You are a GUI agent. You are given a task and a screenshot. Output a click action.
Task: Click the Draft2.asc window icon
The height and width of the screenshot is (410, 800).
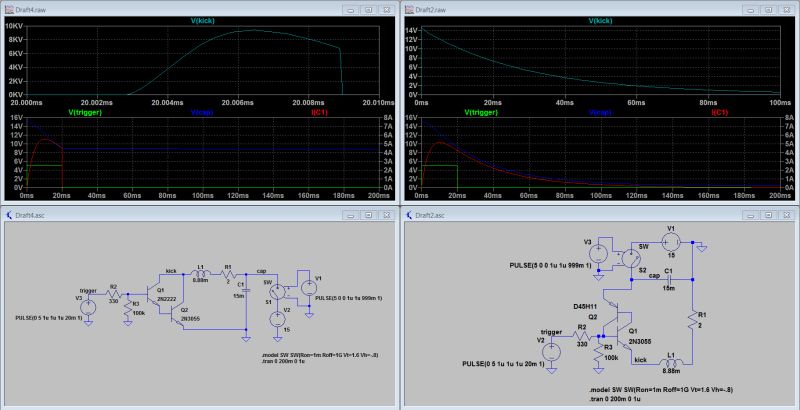coord(409,215)
